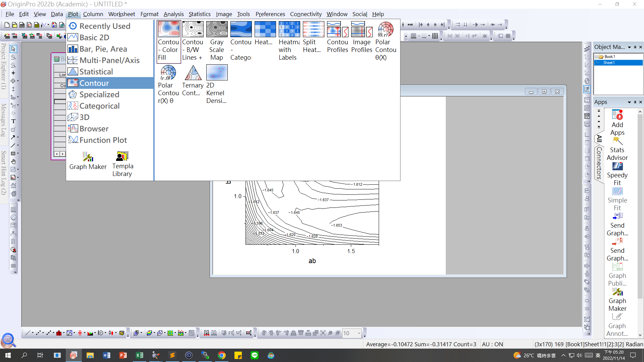644x362 pixels.
Task: Open the Basic 2D plot category
Action: point(110,38)
